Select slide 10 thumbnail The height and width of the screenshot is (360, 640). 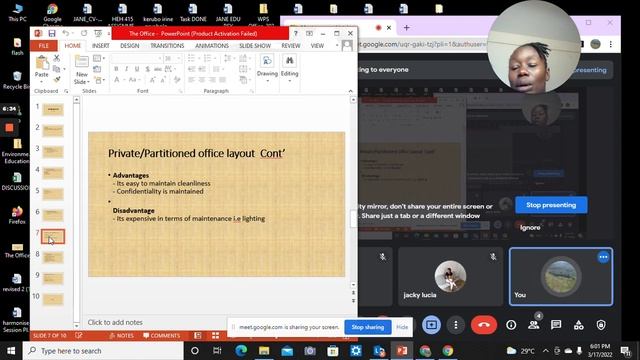[x=53, y=300]
